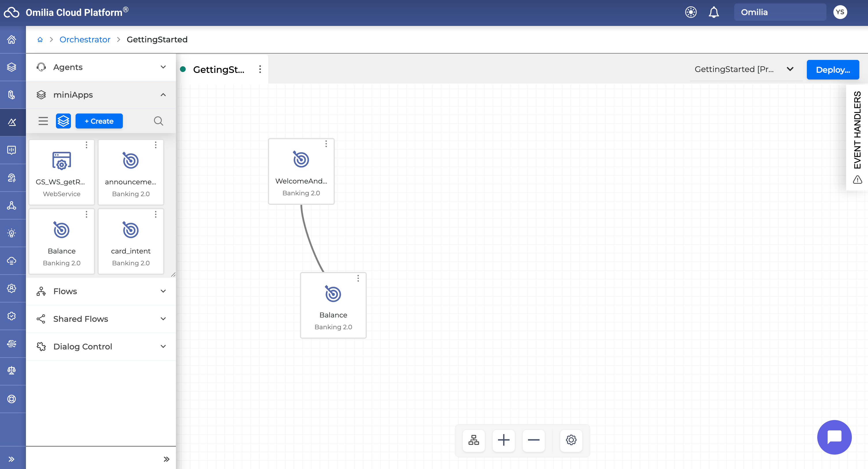Click the warning triangle under Event Handlers
Screen dimensions: 868x469
tap(857, 179)
